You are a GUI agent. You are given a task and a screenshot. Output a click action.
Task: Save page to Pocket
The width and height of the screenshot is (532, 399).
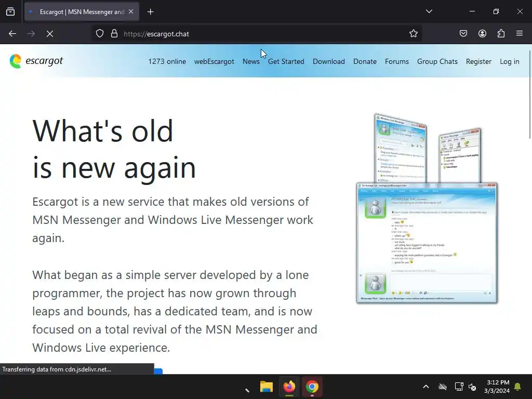point(463,34)
